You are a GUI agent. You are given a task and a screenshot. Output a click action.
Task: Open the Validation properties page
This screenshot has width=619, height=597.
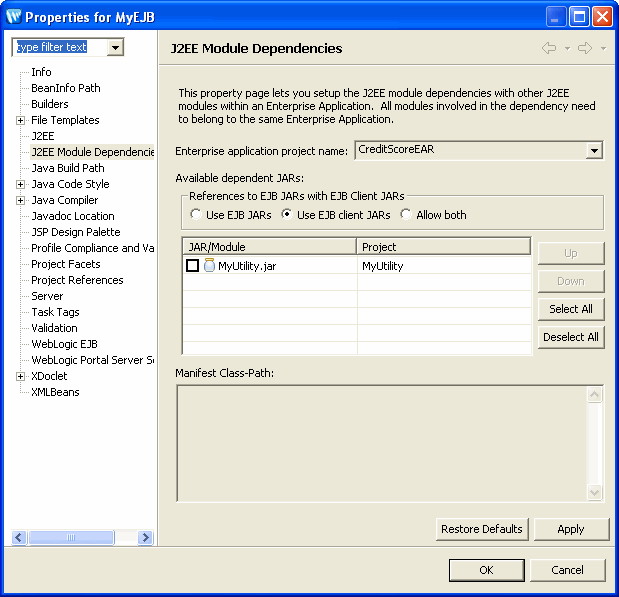click(54, 328)
